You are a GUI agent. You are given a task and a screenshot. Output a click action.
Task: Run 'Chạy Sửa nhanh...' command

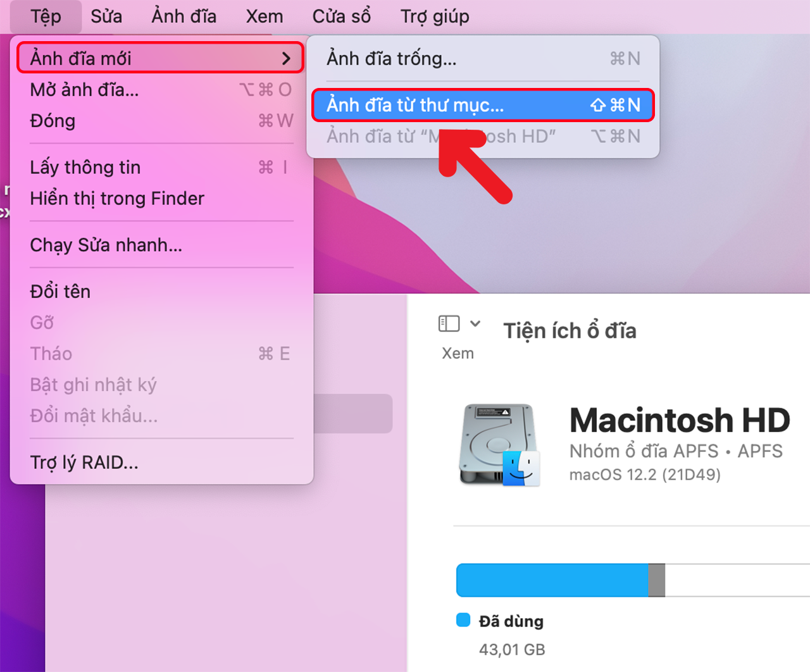coord(106,245)
